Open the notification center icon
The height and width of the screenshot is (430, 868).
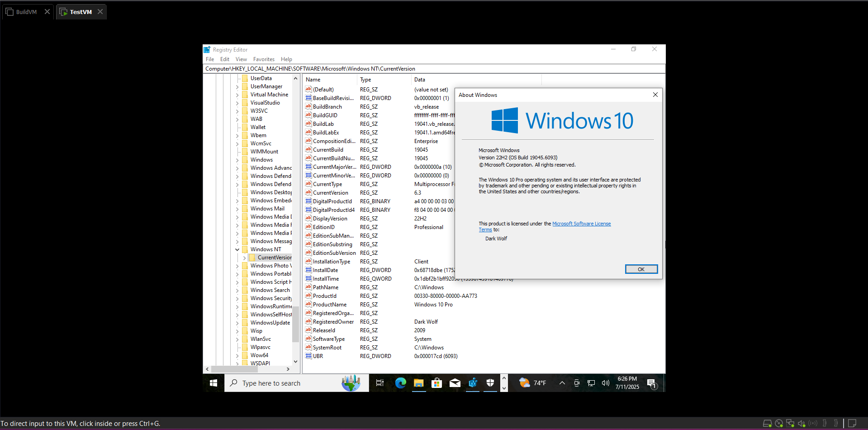[652, 384]
